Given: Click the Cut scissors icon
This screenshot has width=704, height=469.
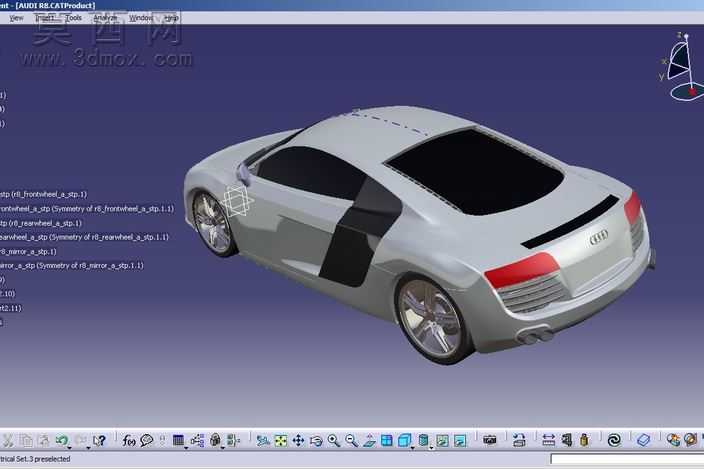Looking at the screenshot, I should 8,440.
